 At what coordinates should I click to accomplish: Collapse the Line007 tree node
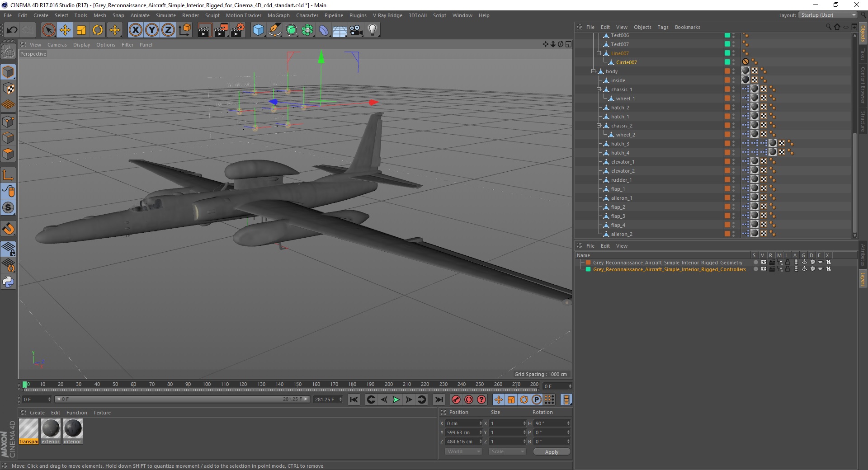(599, 53)
